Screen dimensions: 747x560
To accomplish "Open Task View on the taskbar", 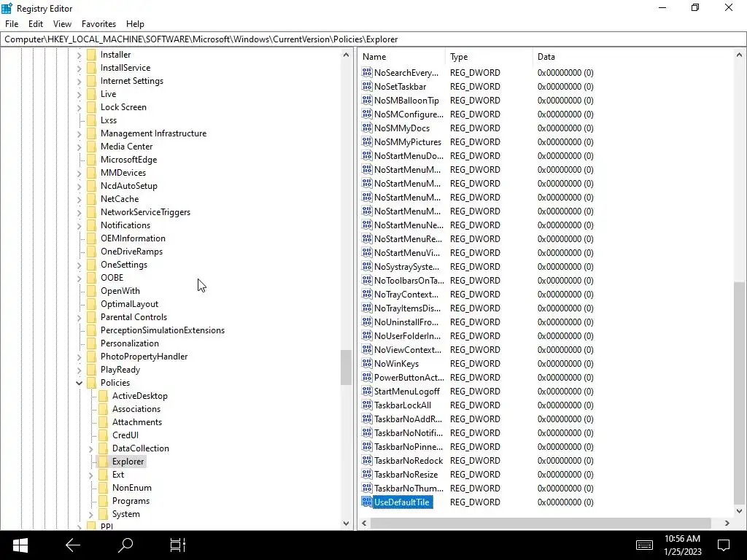I will pos(178,545).
